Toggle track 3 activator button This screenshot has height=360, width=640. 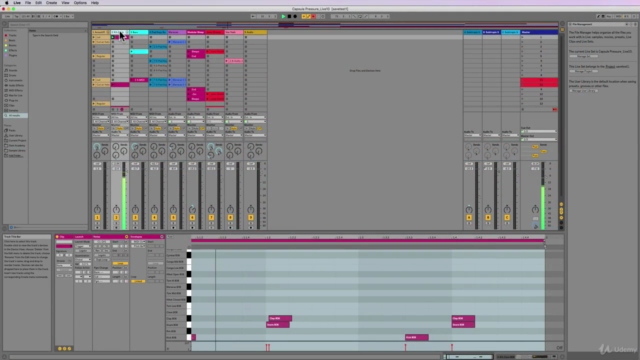[x=135, y=218]
